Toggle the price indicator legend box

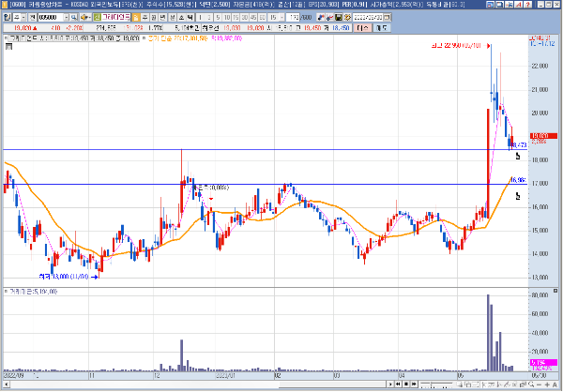click(x=5, y=38)
